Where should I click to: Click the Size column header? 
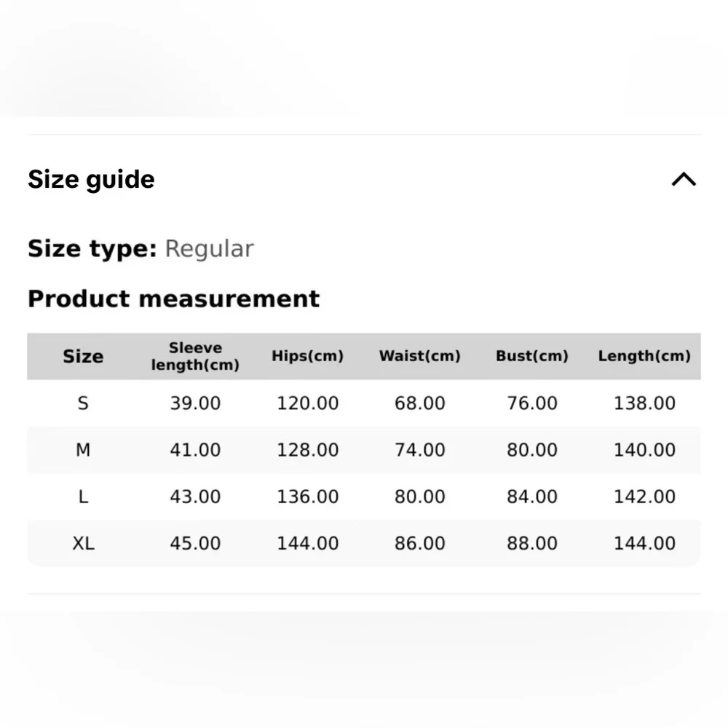click(x=83, y=356)
